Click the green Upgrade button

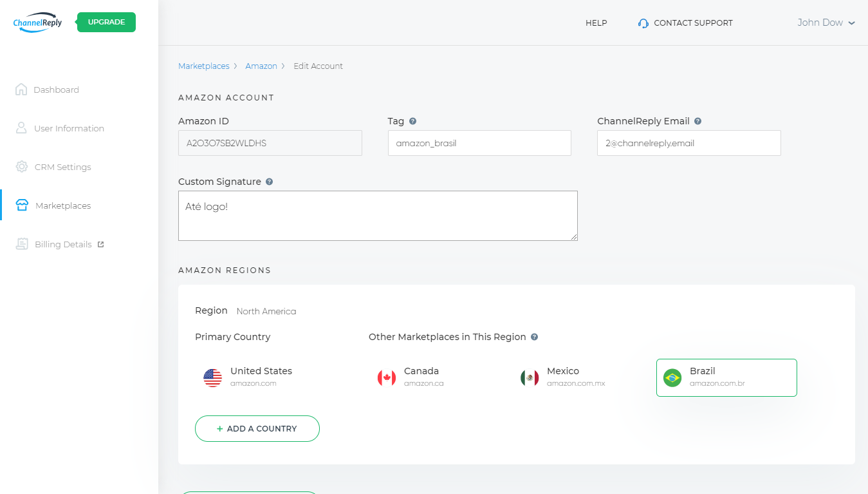[106, 22]
